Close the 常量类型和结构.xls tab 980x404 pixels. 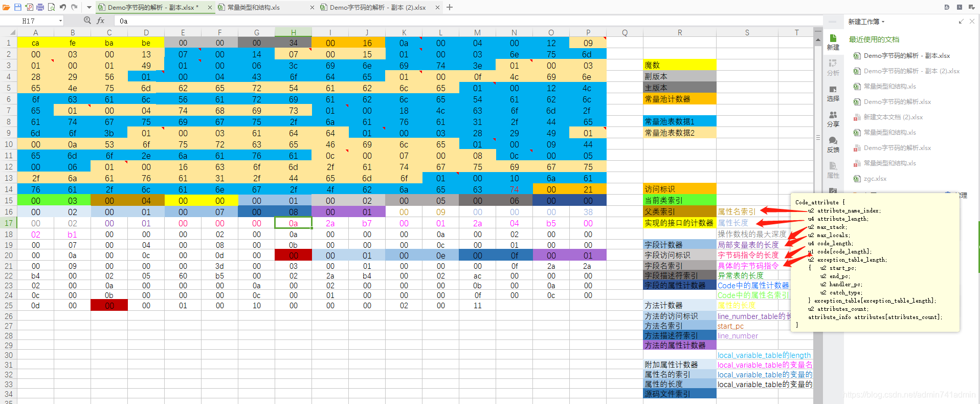coord(313,8)
